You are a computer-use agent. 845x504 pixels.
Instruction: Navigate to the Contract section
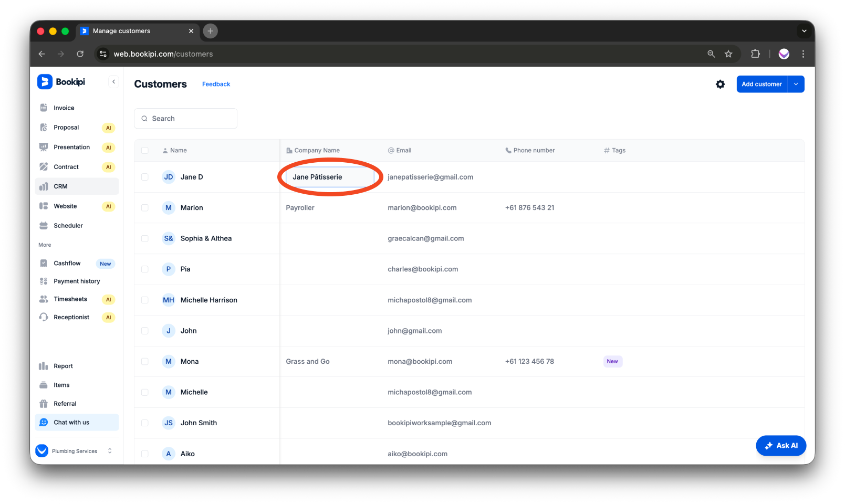(x=66, y=166)
